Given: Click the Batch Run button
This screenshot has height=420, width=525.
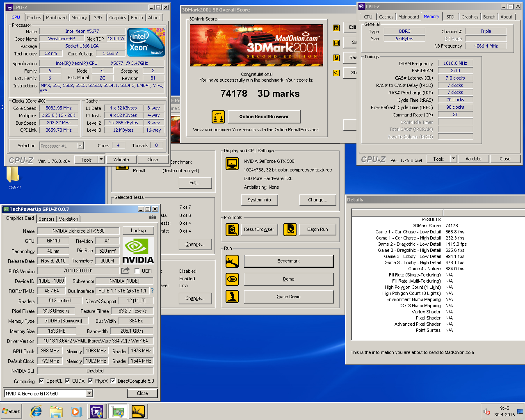Looking at the screenshot, I should [317, 229].
